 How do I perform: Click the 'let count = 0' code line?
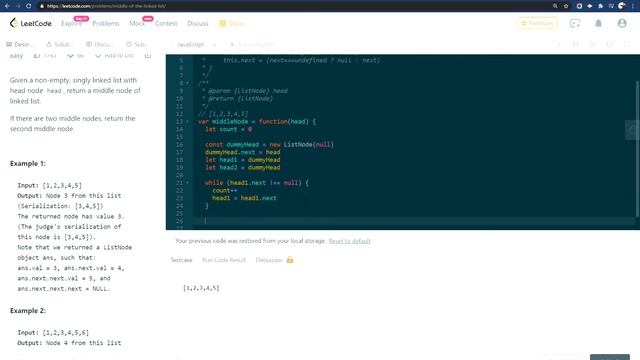(x=229, y=129)
